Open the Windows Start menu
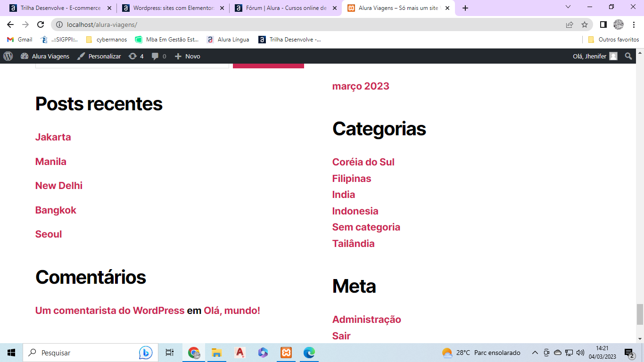 [x=11, y=353]
